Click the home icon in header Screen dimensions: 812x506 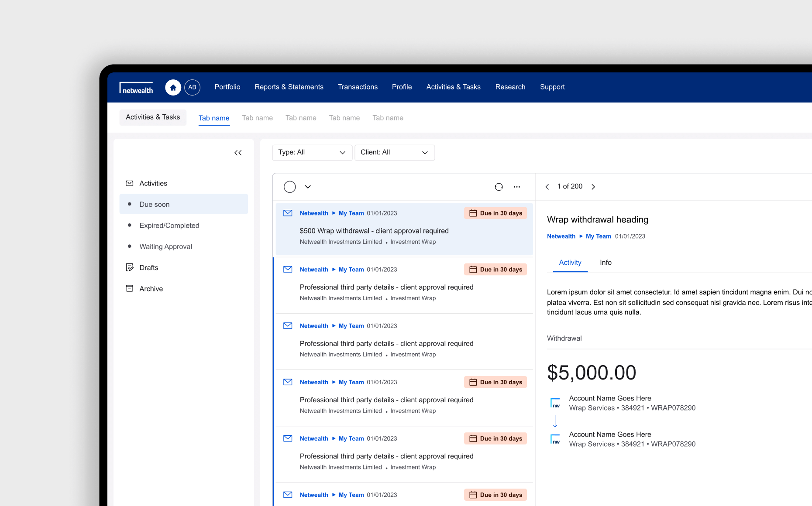click(173, 87)
